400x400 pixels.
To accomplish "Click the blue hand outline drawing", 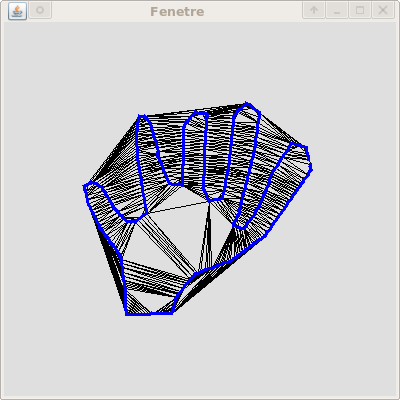I will 197,208.
